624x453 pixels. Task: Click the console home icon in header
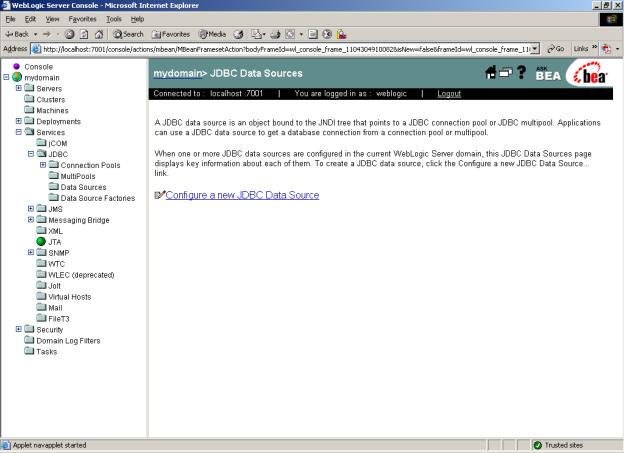point(492,73)
